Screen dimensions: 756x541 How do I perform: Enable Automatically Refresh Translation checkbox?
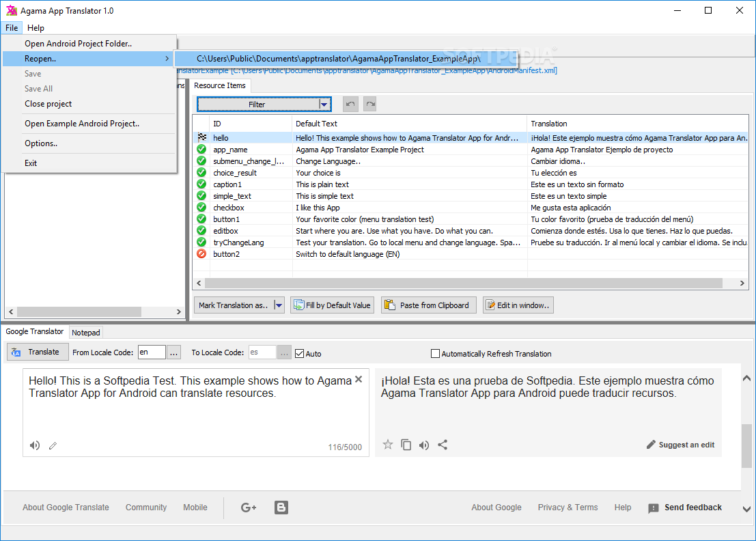[x=435, y=353]
